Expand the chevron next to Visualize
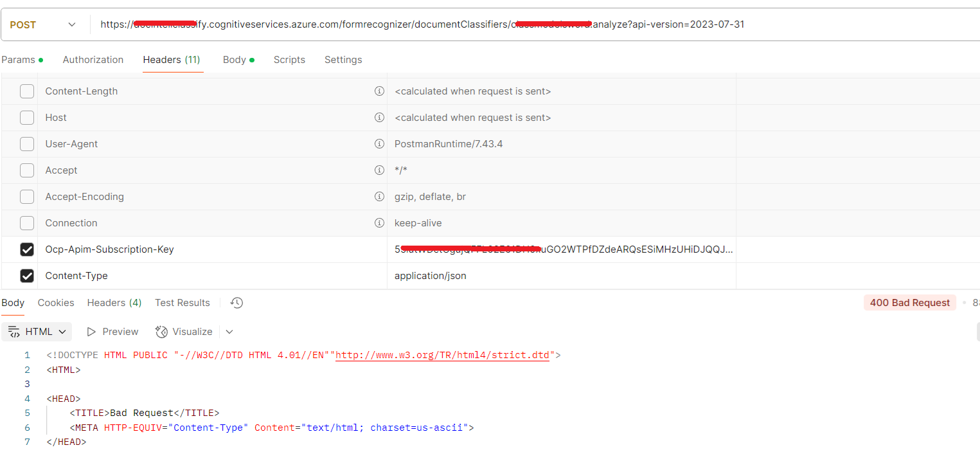This screenshot has width=980, height=452. pos(229,331)
